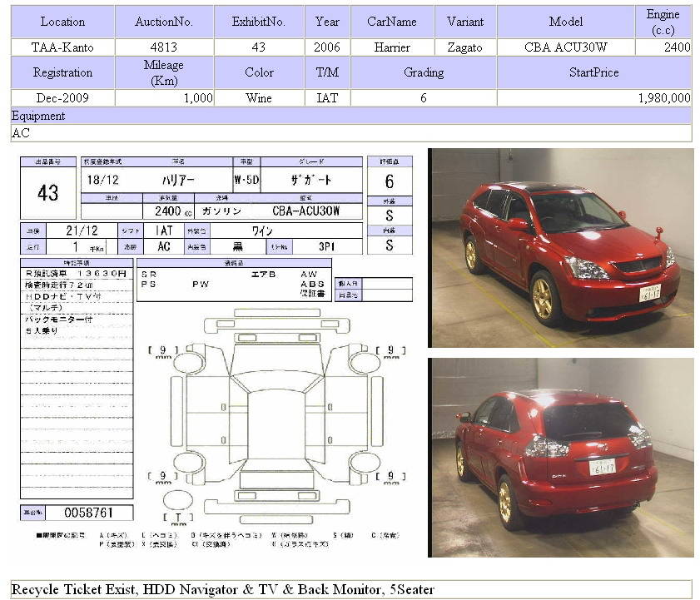The image size is (700, 600).
Task: Click the '3P1' color code on sheet
Action: point(327,246)
